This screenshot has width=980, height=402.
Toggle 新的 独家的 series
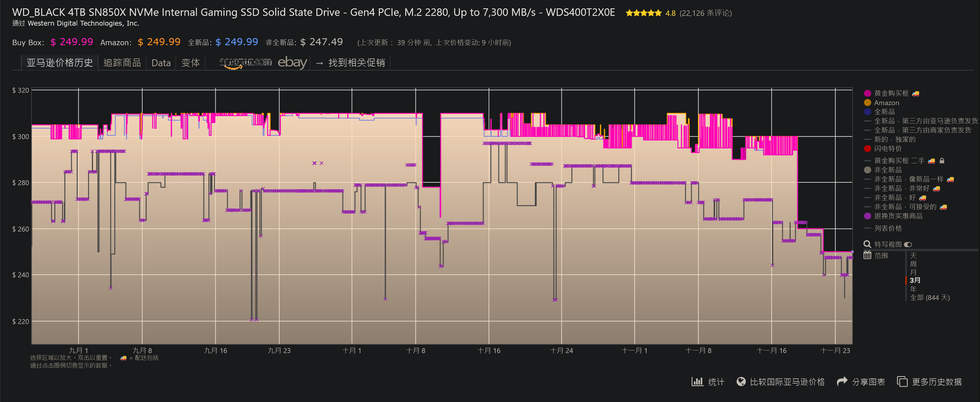coord(889,139)
